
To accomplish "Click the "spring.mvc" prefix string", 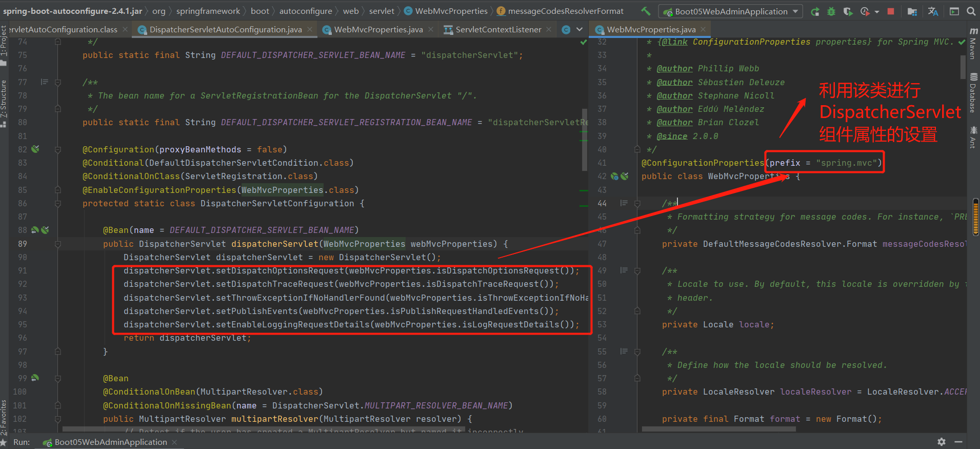I will 846,163.
